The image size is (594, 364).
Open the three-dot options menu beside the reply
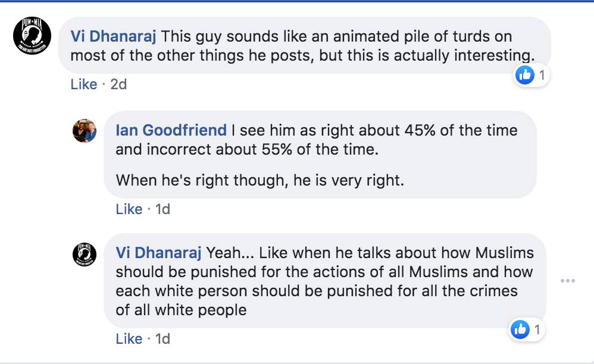[567, 280]
